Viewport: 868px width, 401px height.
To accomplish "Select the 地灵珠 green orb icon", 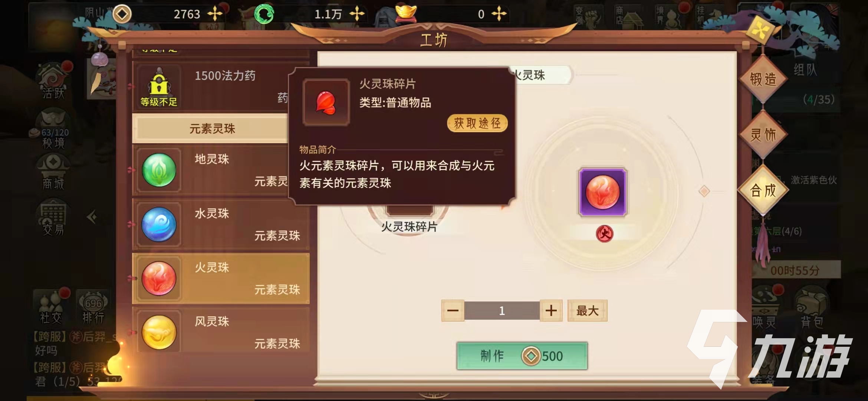I will click(x=159, y=170).
